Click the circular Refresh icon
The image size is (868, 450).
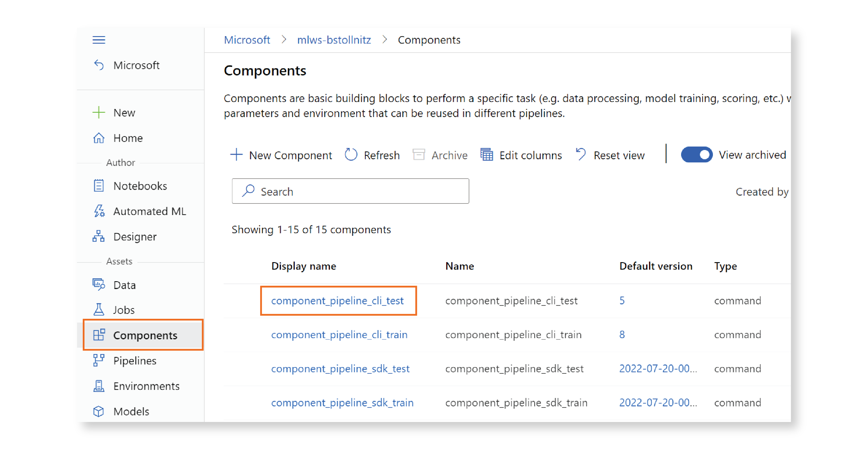351,155
